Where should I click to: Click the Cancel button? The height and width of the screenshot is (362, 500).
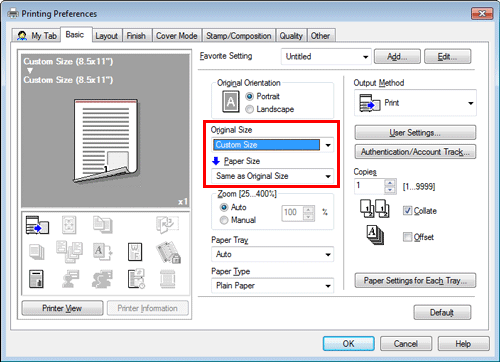[406, 344]
